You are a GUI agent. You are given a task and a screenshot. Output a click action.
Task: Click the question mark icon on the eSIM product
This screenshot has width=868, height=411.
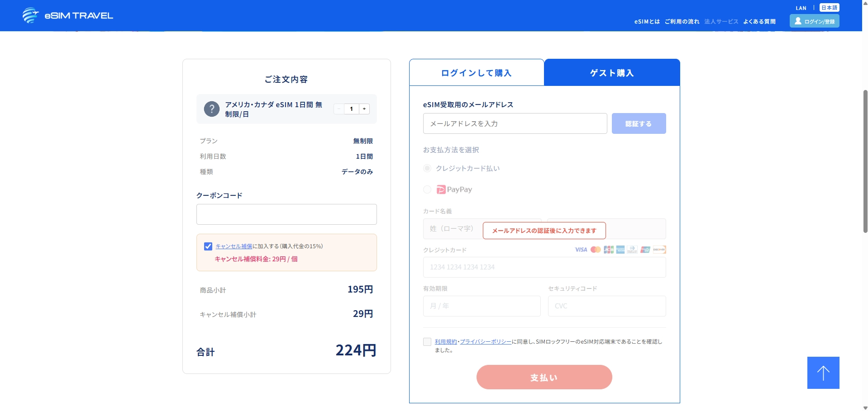pos(212,109)
